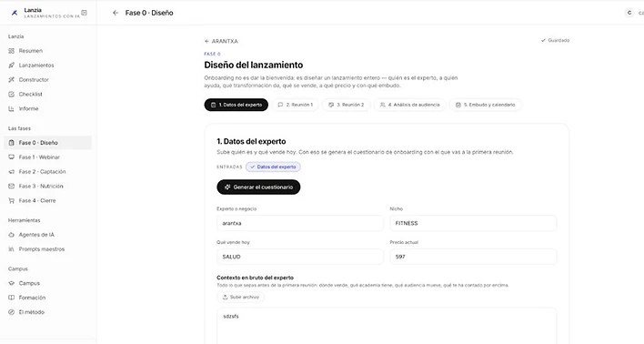Open Constructor in the sidebar

47,80
